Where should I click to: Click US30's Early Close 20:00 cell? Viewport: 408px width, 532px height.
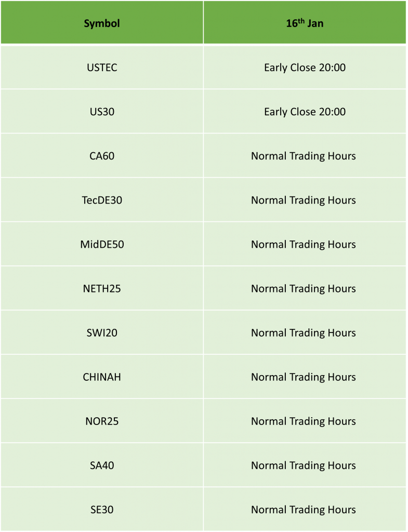click(x=305, y=111)
